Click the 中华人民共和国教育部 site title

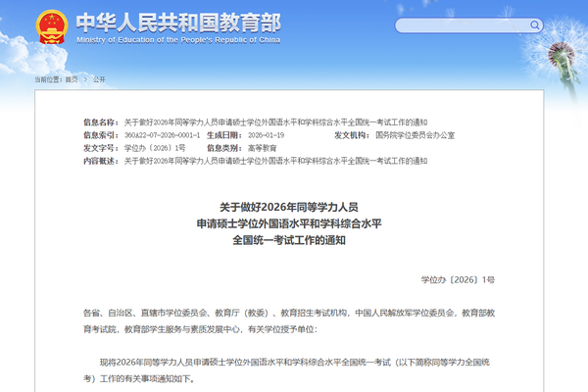tap(178, 23)
